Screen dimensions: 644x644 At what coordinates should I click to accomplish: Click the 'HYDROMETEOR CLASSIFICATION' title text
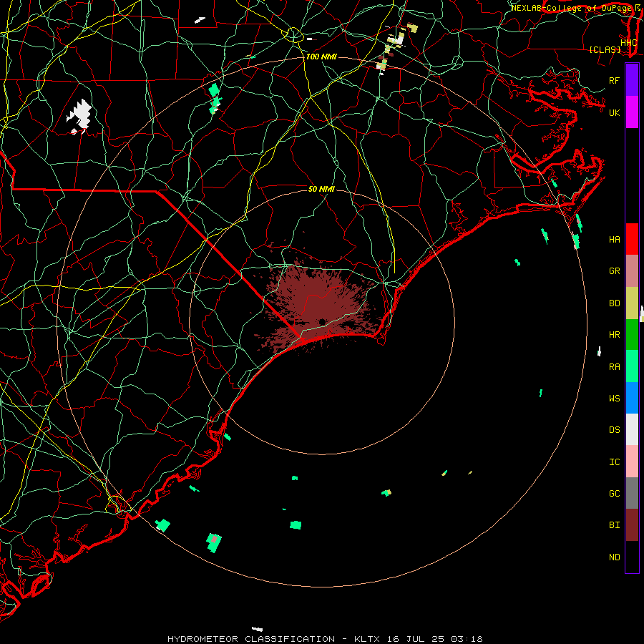tap(251, 639)
